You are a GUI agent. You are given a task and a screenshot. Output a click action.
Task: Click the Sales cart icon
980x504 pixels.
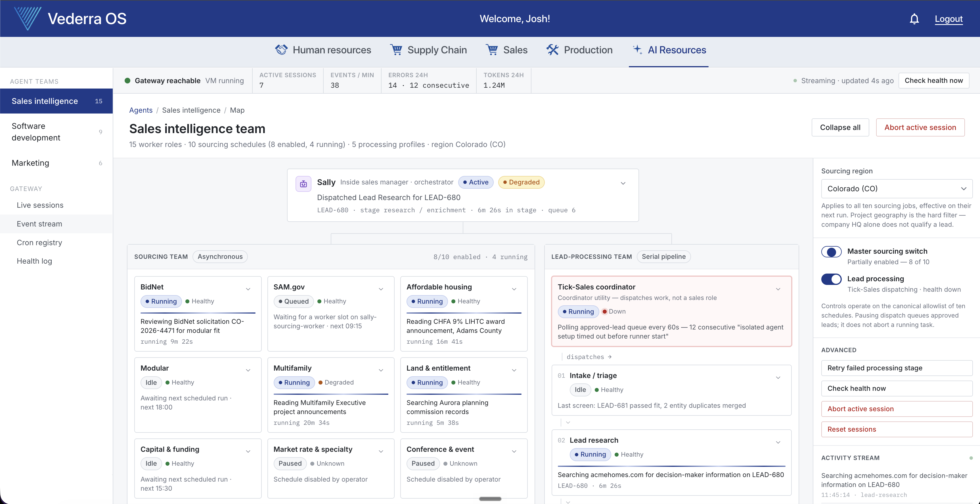(x=492, y=50)
